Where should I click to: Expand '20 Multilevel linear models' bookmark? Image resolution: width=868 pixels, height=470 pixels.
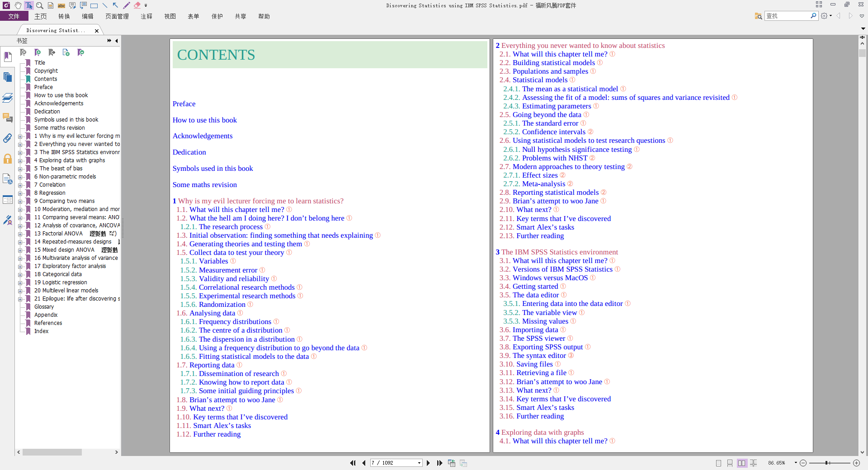point(20,291)
